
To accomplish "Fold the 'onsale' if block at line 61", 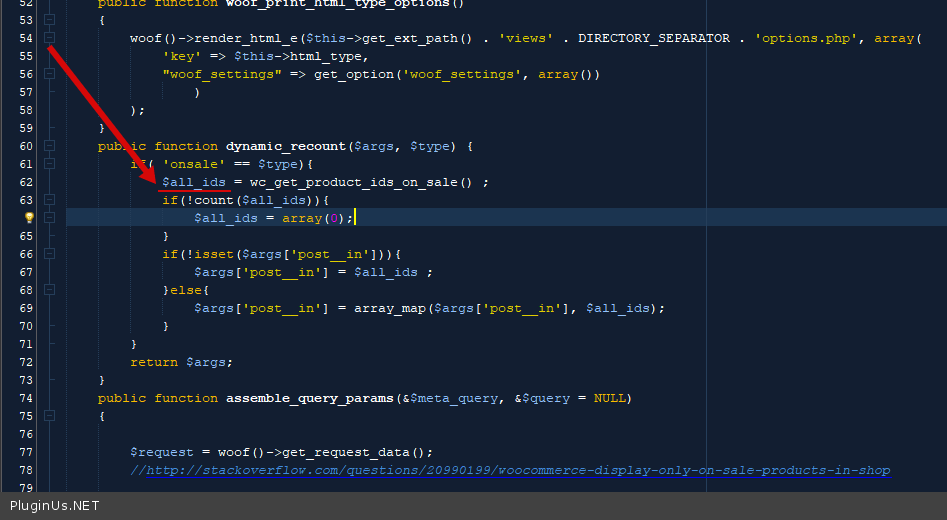I will point(49,164).
